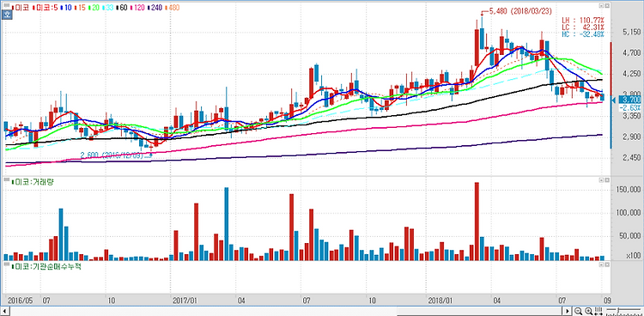Click the volume pane shrink icon
The width and height of the screenshot is (644, 316).
click(601, 180)
